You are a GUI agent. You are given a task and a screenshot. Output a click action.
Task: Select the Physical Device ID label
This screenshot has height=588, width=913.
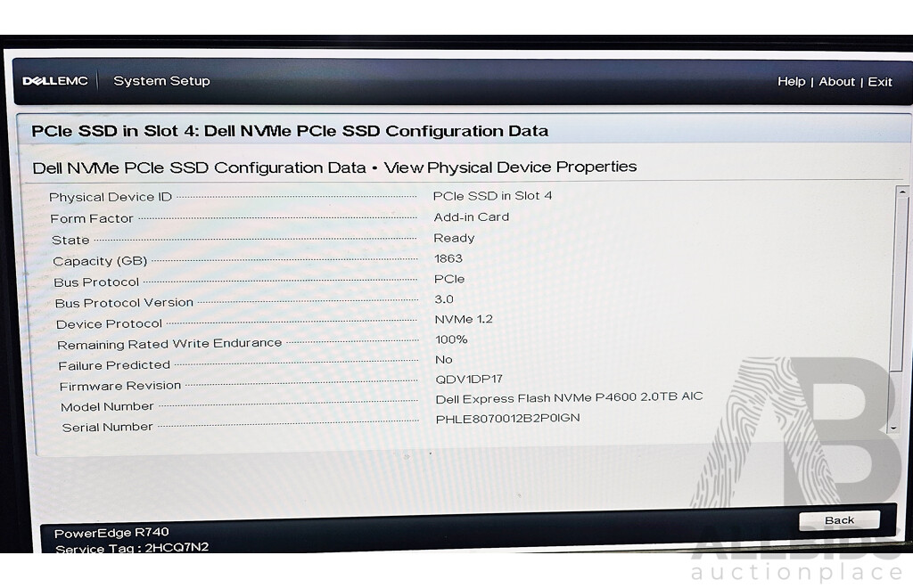110,197
